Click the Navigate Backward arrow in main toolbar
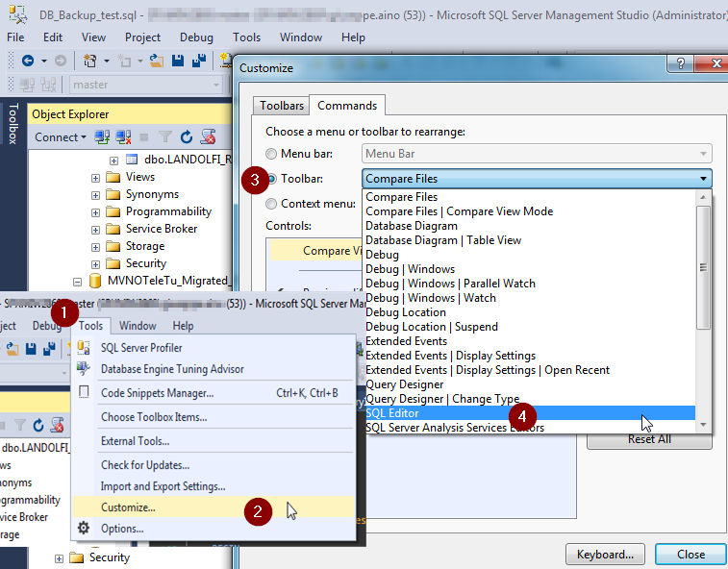The width and height of the screenshot is (728, 569). point(28,61)
